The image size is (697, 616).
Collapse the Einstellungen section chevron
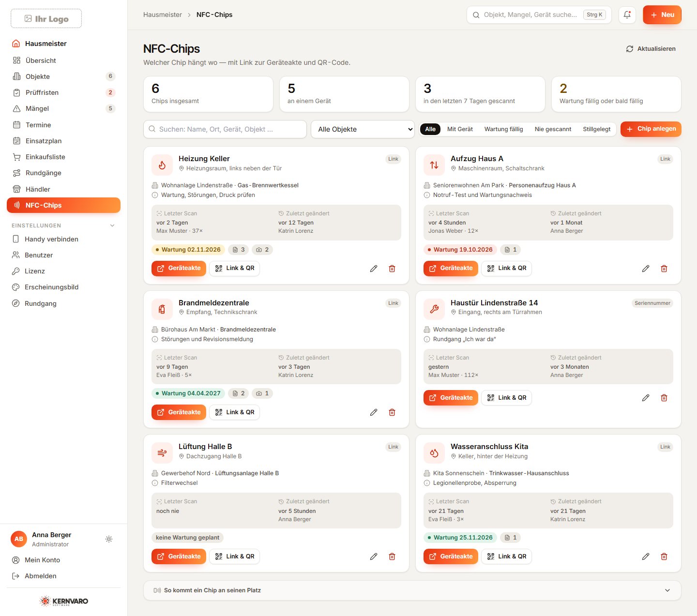[112, 225]
